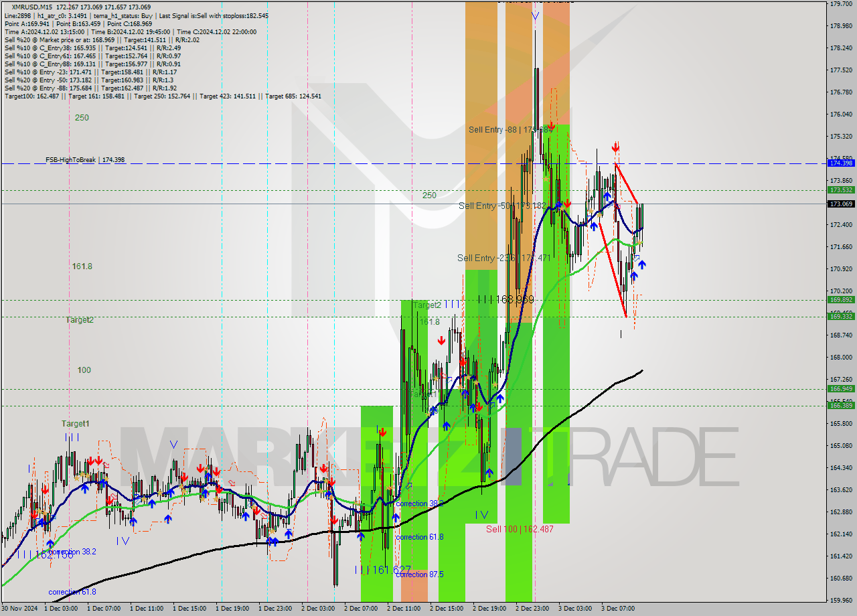Select the 176.760 price axis value
857x616 pixels.
[841, 92]
